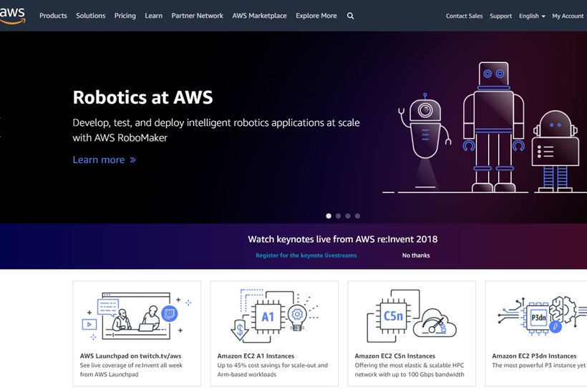Click Register for the keynote livestreams
The image size is (587, 392).
point(306,255)
